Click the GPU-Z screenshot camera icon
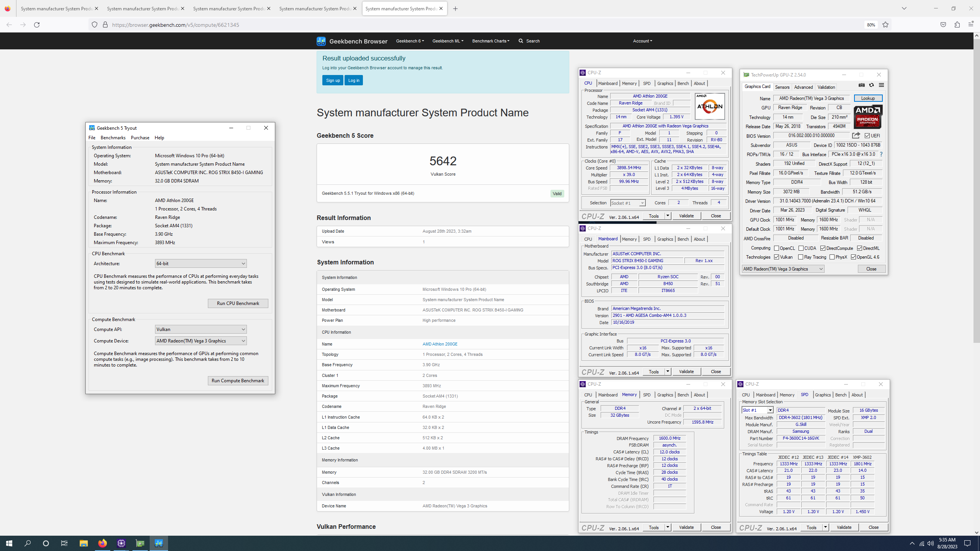This screenshot has width=980, height=551. coord(861,85)
